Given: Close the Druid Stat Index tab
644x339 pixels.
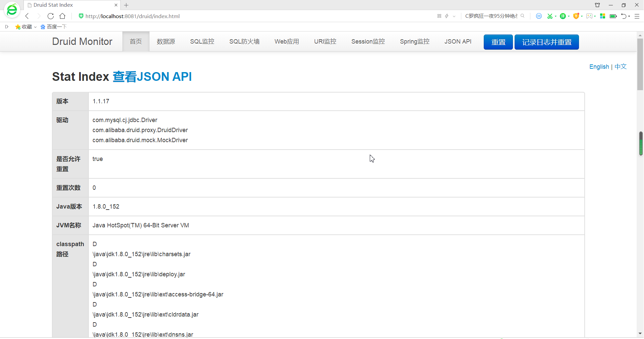Looking at the screenshot, I should 116,5.
